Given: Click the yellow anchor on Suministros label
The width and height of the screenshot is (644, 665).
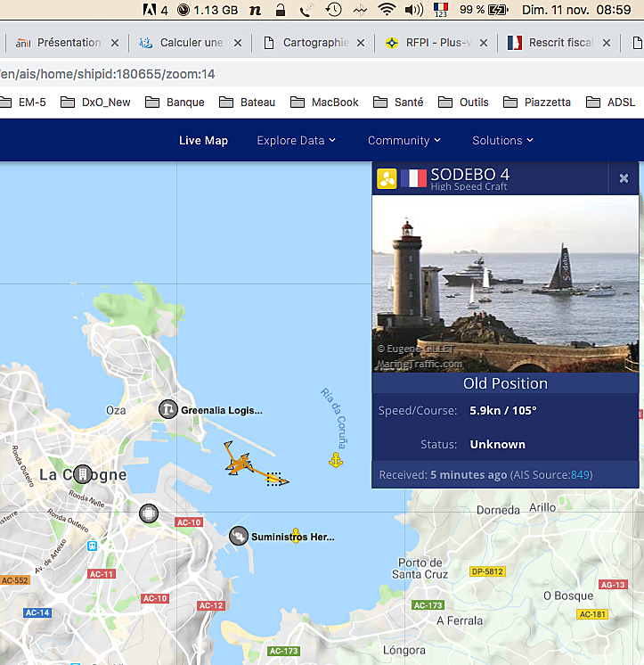Looking at the screenshot, I should 296,536.
